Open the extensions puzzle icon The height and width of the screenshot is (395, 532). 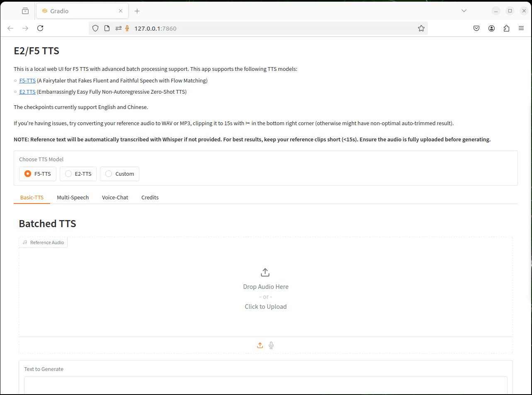pos(506,28)
